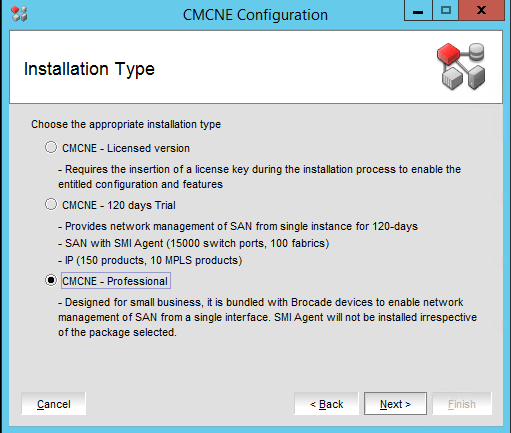The height and width of the screenshot is (433, 511).
Task: Select the CMCNE Professional radio button
Action: point(51,280)
